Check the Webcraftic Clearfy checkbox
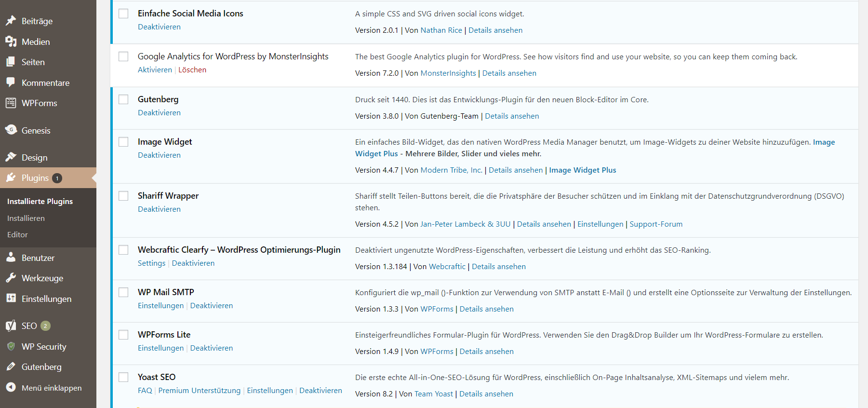This screenshot has height=408, width=868. [x=123, y=250]
